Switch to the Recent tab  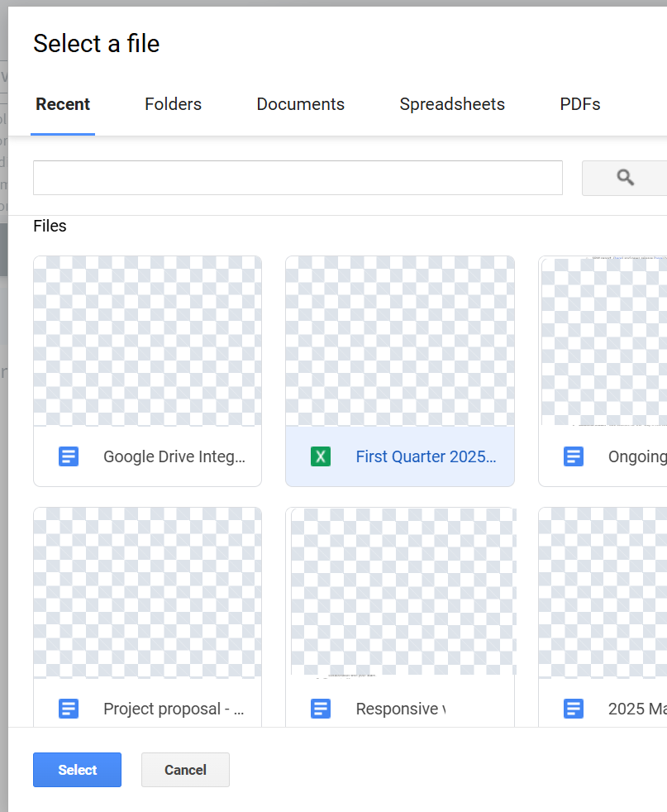tap(63, 104)
